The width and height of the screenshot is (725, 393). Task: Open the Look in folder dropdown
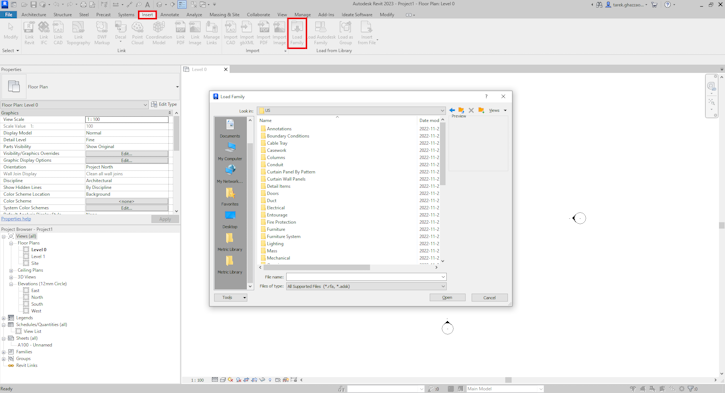point(442,111)
